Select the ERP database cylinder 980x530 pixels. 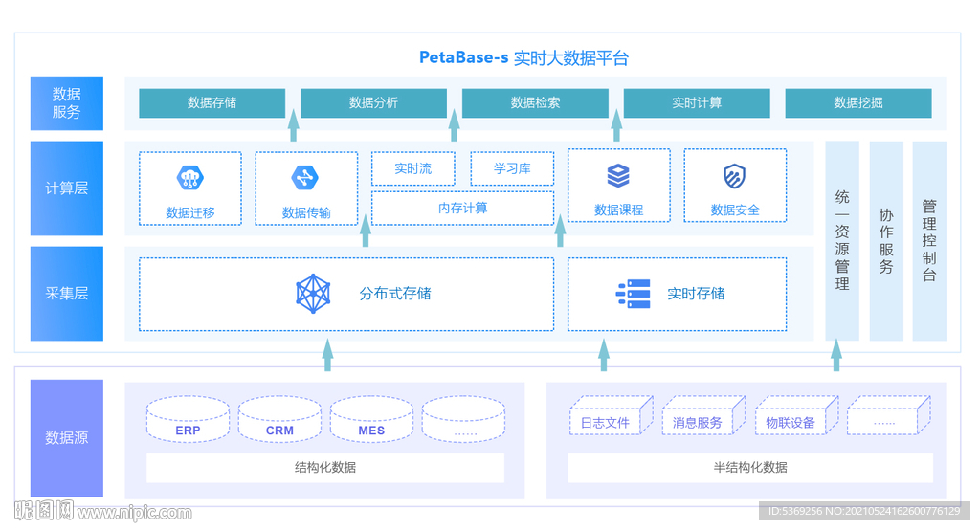189,419
